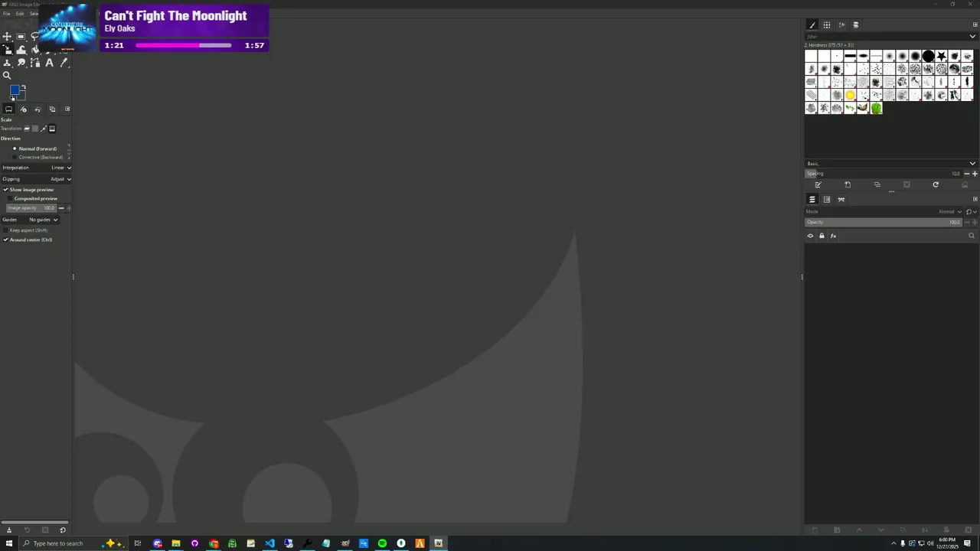Reset tool options to defaults
Viewport: 980px width, 551px height.
[x=63, y=530]
